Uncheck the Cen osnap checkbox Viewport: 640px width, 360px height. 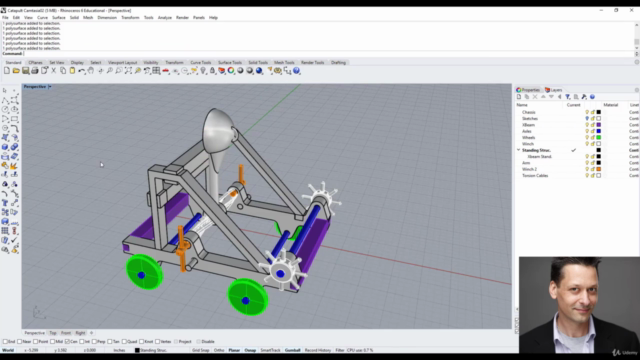[x=67, y=342]
